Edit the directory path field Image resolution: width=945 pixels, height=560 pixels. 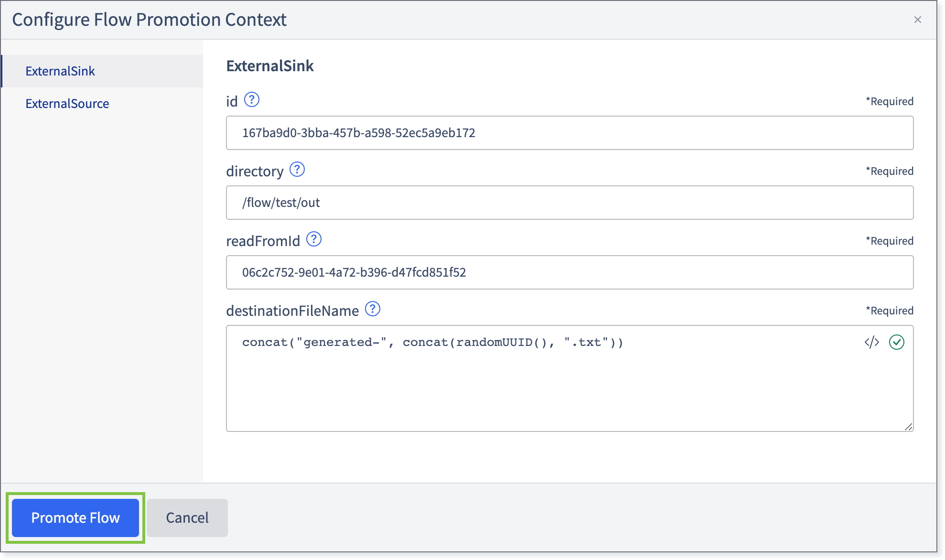click(570, 203)
